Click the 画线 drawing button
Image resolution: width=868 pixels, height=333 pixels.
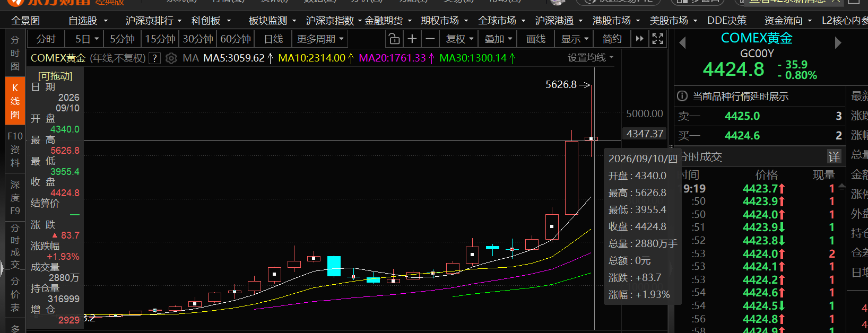click(x=536, y=39)
